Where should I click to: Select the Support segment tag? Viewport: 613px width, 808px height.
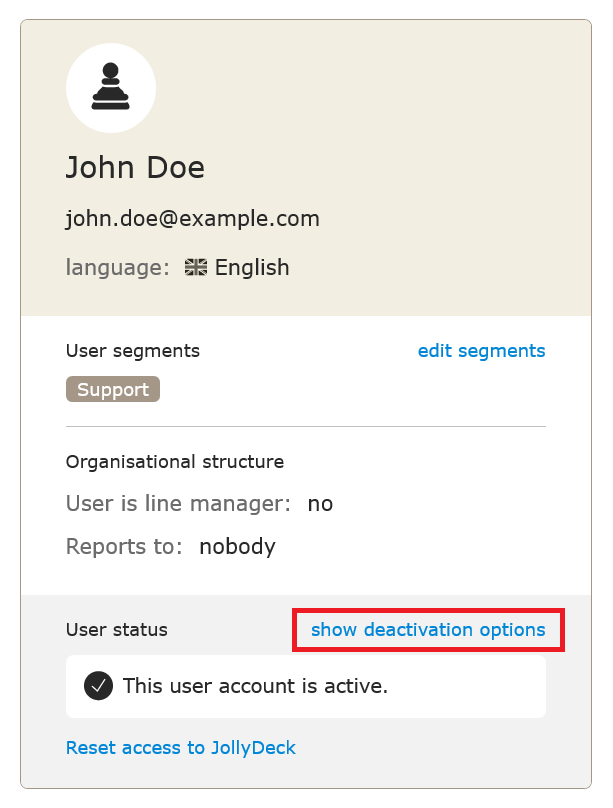tap(113, 389)
